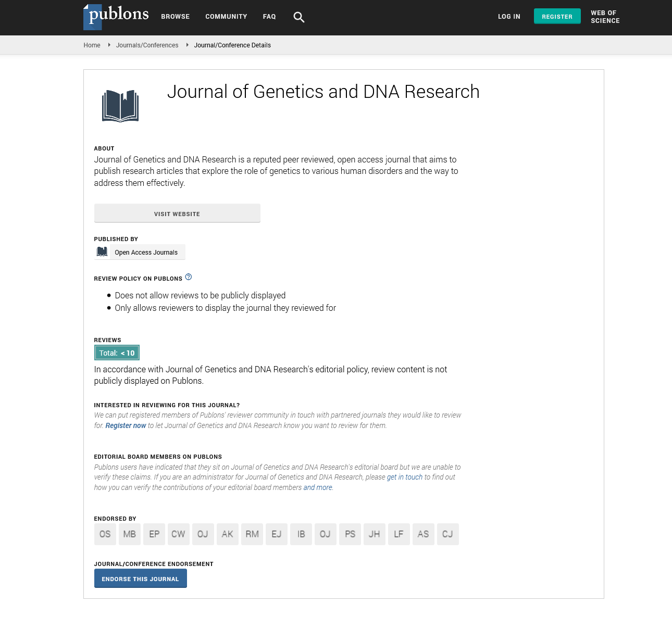Click the Register button
Image resolution: width=672 pixels, height=641 pixels.
557,17
